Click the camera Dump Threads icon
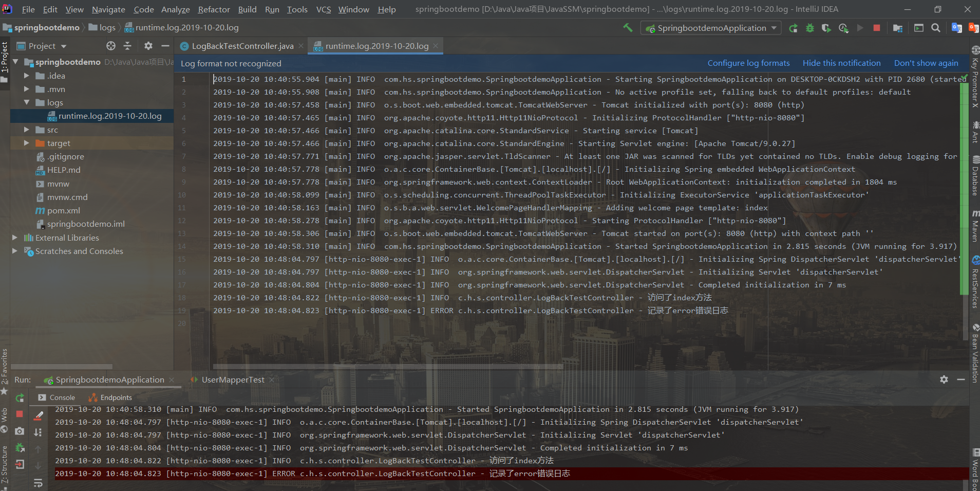This screenshot has width=980, height=491. (x=20, y=431)
